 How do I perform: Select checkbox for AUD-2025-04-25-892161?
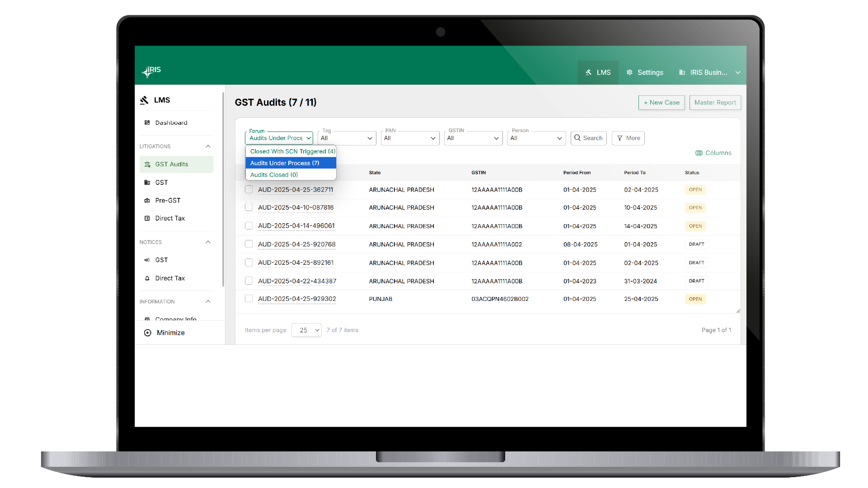pyautogui.click(x=249, y=263)
